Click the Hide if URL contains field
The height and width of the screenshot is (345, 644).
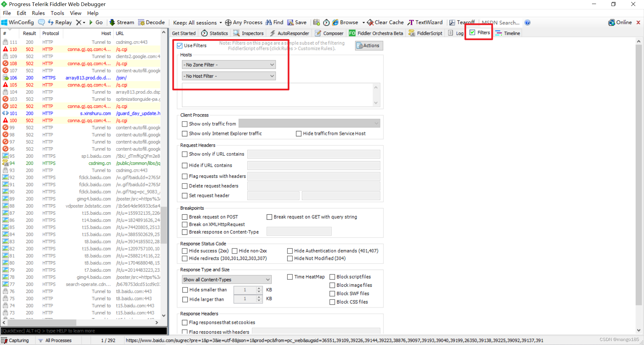tap(314, 165)
